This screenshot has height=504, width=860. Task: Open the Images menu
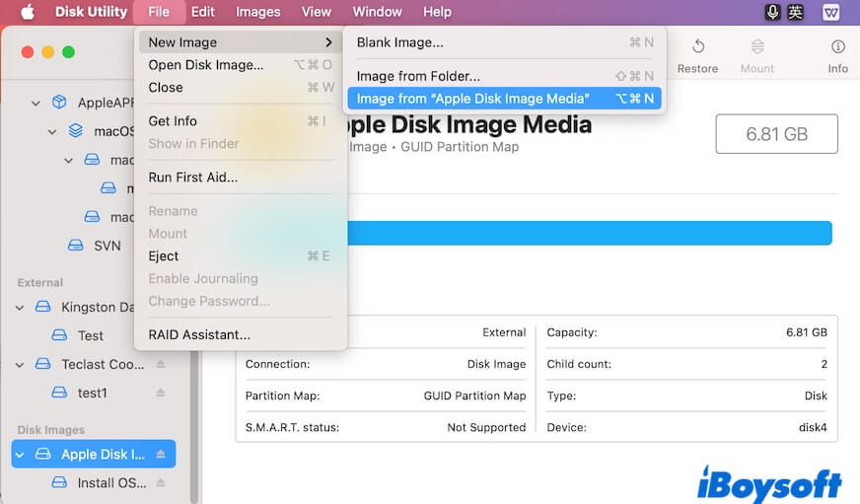click(258, 12)
